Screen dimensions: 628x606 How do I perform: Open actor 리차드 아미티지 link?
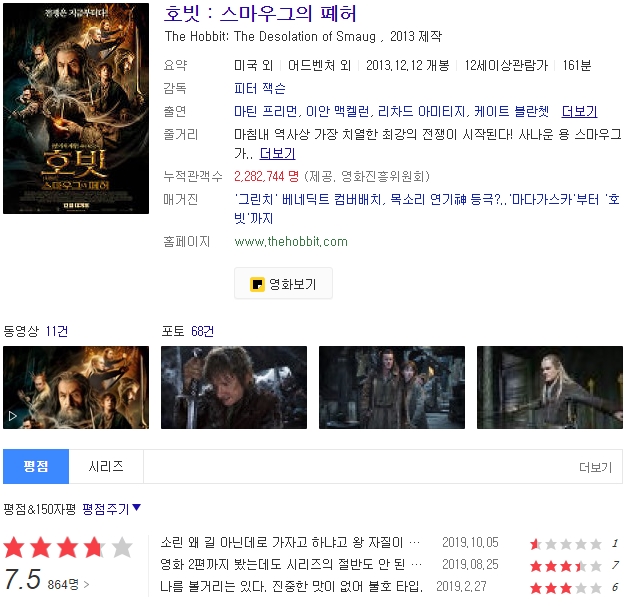[423, 111]
